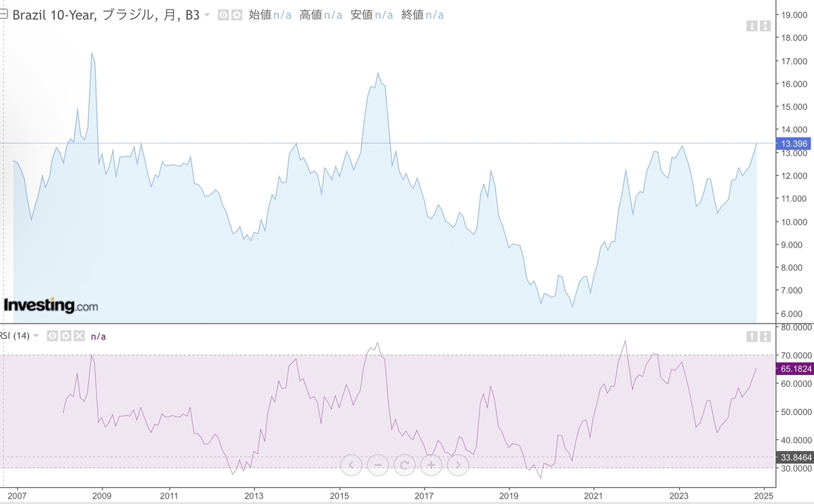Collapse the main chart pane toggle at far left
The image size is (814, 504).
click(3, 14)
